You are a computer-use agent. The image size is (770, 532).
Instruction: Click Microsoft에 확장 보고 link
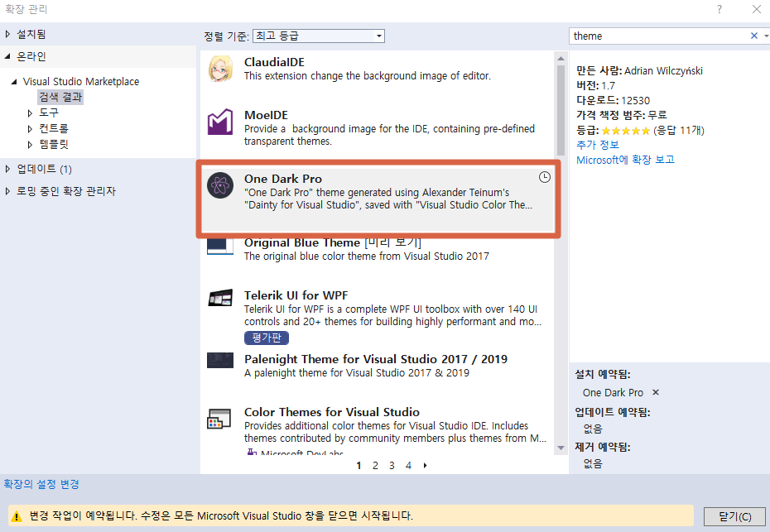coord(625,160)
